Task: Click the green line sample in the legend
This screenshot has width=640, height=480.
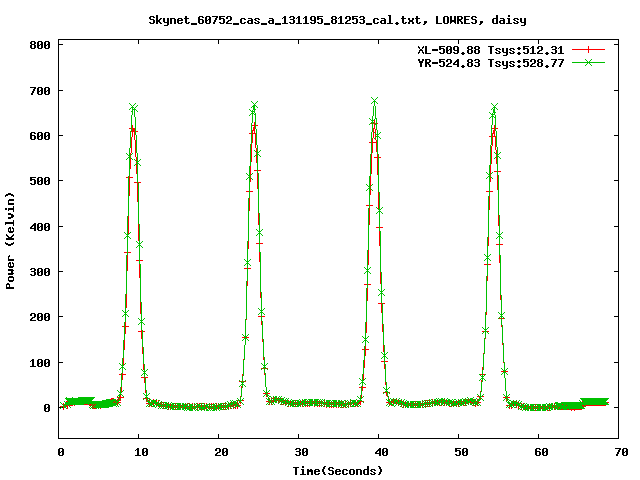Action: [x=588, y=62]
